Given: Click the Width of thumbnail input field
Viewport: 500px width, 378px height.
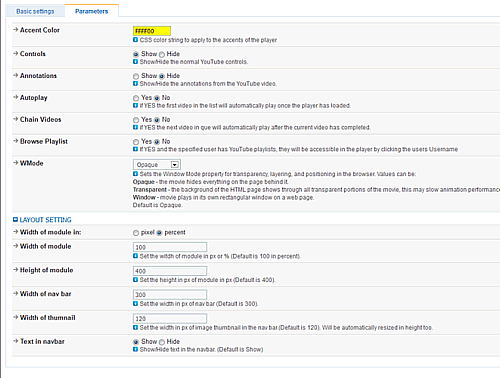Looking at the screenshot, I should (170, 318).
